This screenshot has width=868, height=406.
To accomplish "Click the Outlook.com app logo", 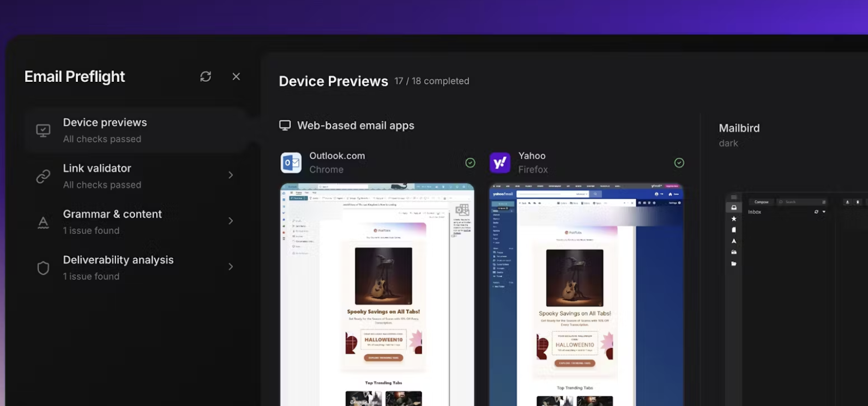I will [x=291, y=163].
